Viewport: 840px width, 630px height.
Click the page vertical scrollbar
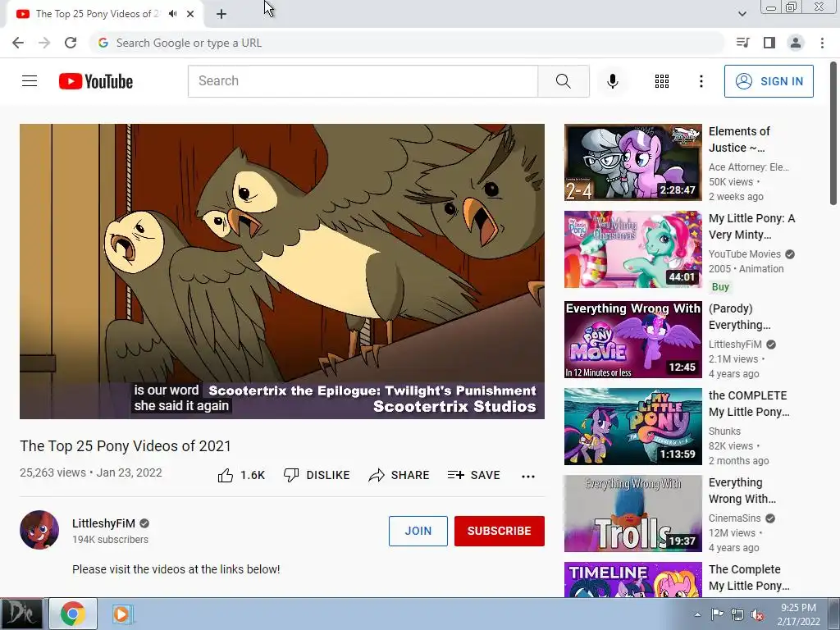point(833,134)
